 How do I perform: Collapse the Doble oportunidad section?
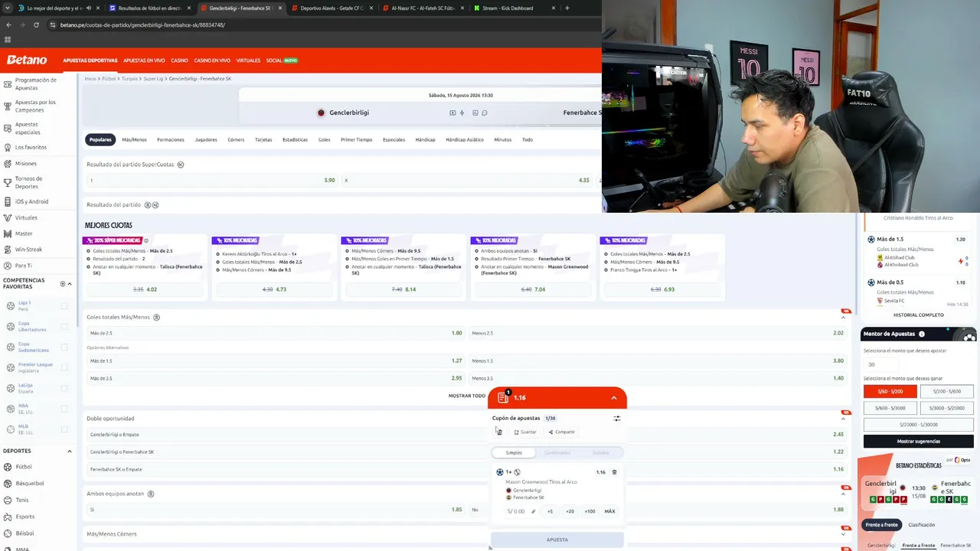844,419
